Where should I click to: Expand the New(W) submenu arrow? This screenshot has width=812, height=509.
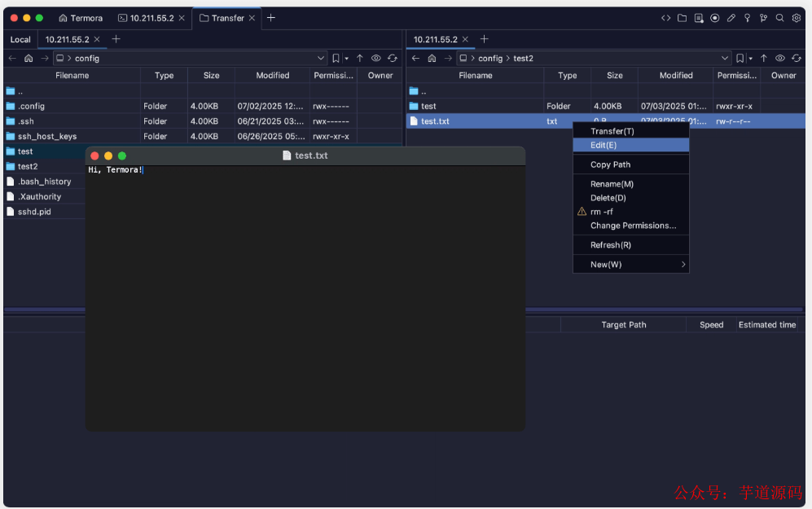click(683, 265)
